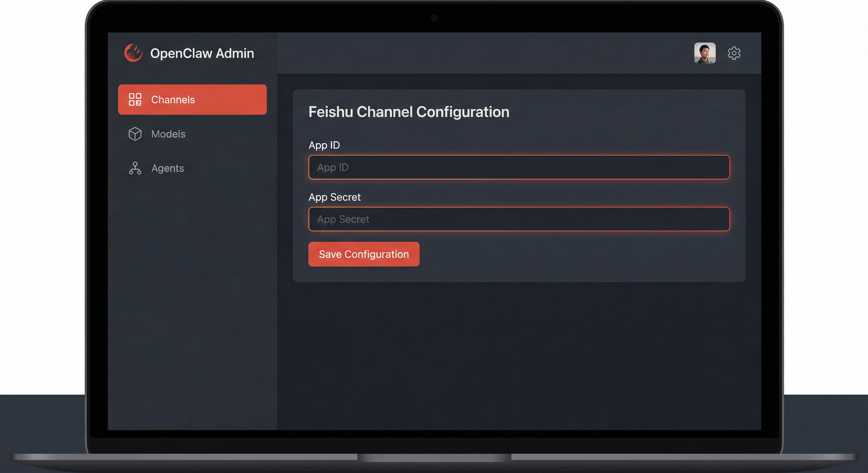Click the App ID field label
This screenshot has height=473, width=868.
[x=324, y=145]
